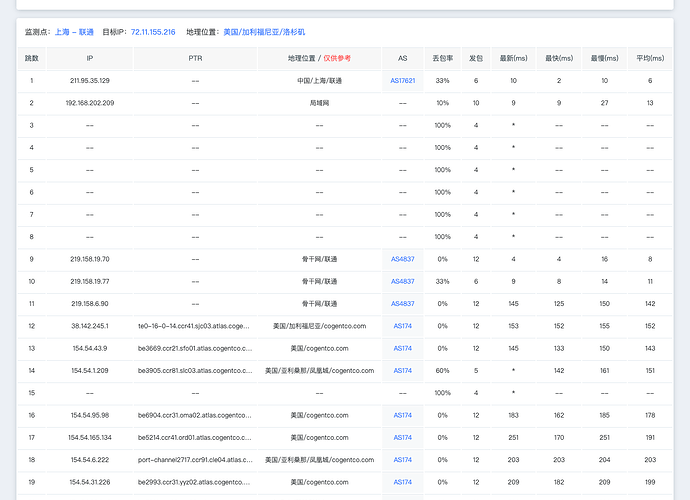Screen dimensions: 690x500
Task: Open AS174 link for 154.54.1.209
Action: coord(403,371)
